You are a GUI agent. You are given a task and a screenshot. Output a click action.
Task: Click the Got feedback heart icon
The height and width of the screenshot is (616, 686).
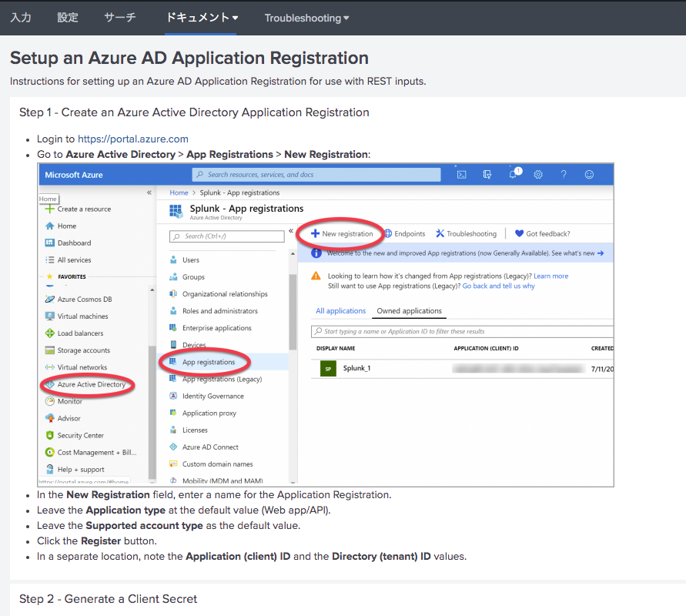(x=520, y=233)
